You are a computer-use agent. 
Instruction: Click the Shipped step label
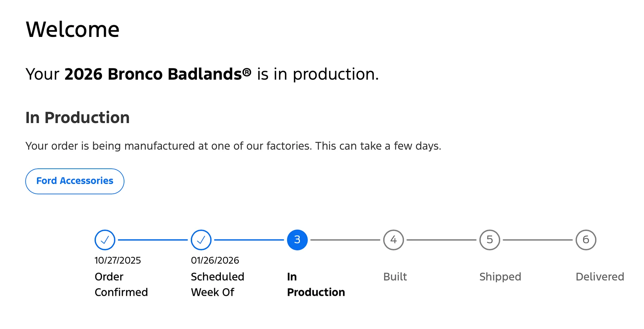[x=500, y=277]
